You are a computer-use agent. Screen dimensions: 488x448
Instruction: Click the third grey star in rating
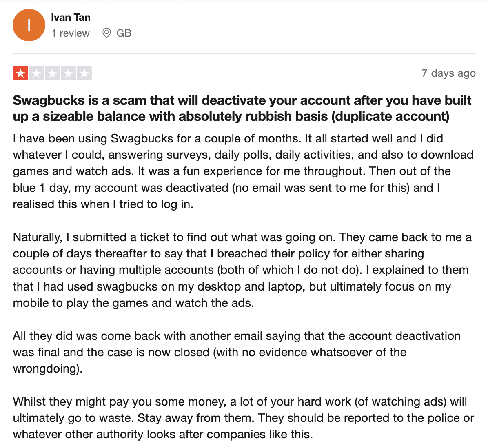pos(52,73)
